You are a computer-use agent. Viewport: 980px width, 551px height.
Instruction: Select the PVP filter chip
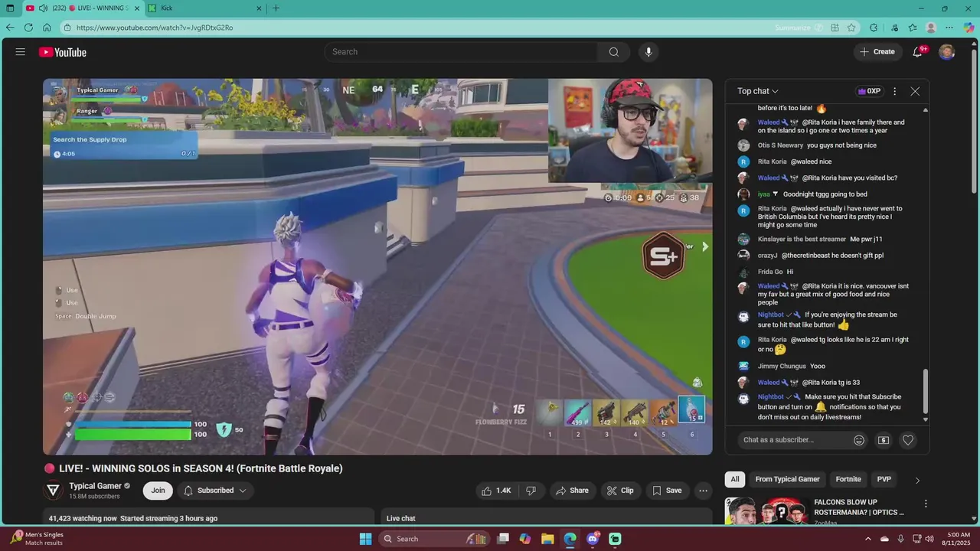click(884, 480)
